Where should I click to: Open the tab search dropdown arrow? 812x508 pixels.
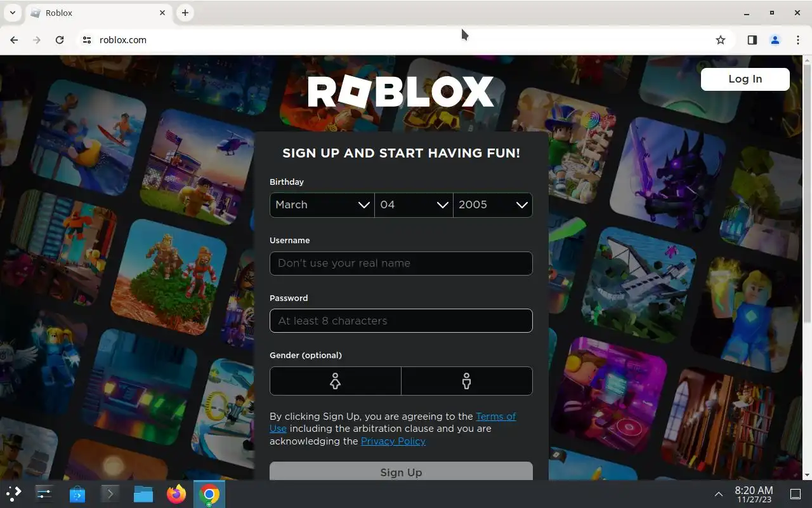tap(12, 13)
